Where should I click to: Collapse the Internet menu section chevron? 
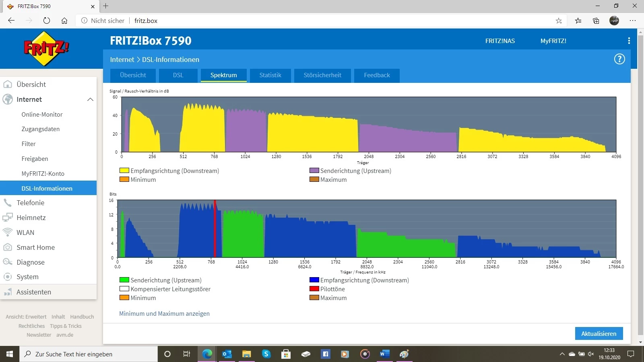(x=90, y=99)
